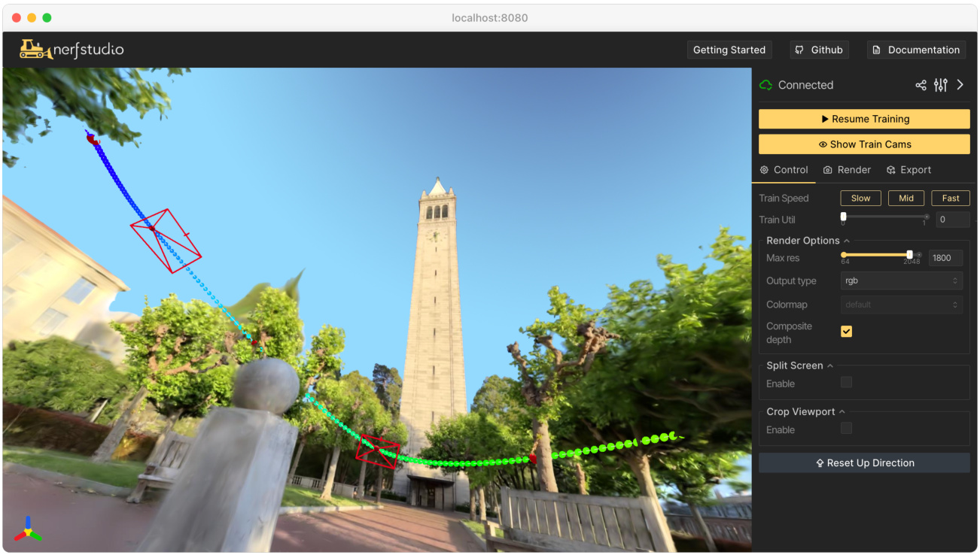This screenshot has width=980, height=555.
Task: Open the Output type rgb dropdown
Action: coord(902,281)
